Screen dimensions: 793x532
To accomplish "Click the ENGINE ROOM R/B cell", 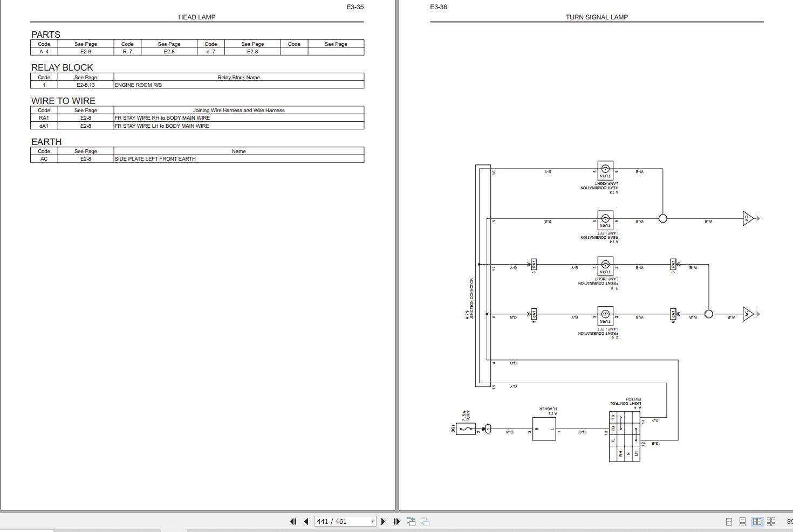I will pos(239,85).
